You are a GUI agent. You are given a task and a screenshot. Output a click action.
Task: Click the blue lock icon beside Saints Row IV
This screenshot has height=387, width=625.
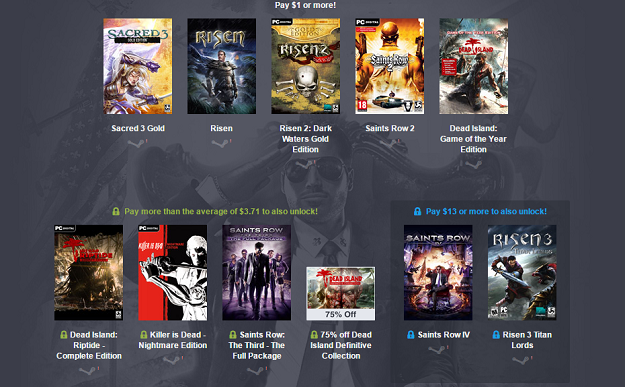point(411,335)
